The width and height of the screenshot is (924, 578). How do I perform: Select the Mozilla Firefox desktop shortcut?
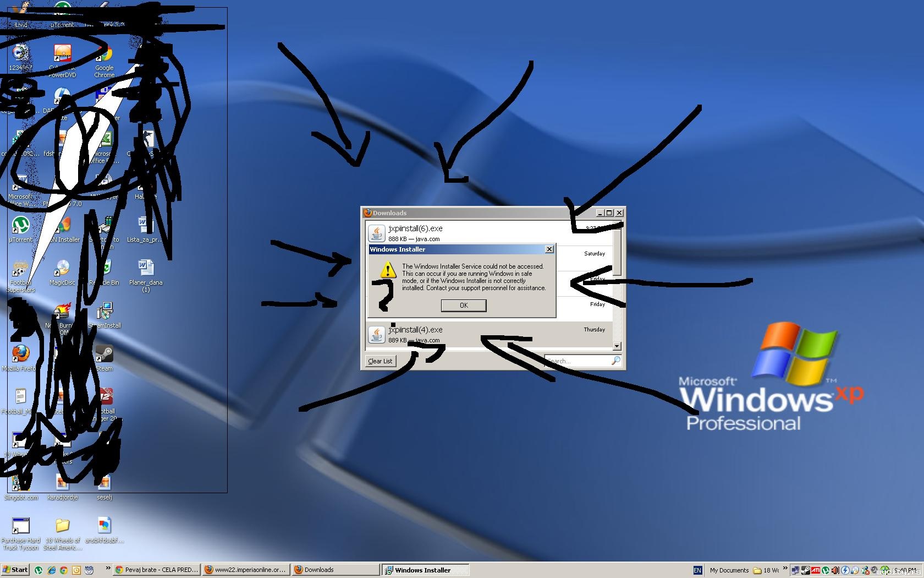pyautogui.click(x=20, y=358)
